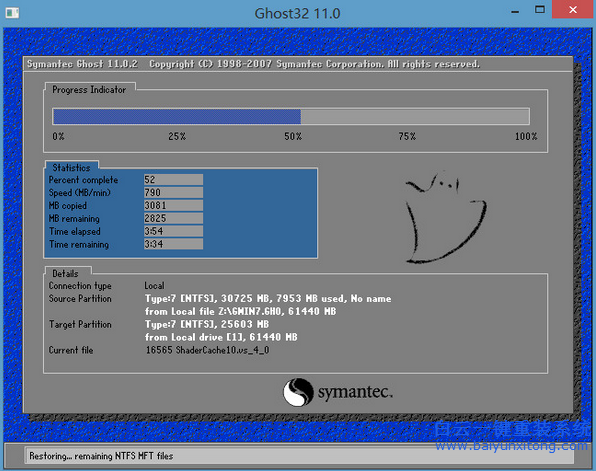This screenshot has height=471, width=596.
Task: Click the Time elapsed value field
Action: click(173, 231)
